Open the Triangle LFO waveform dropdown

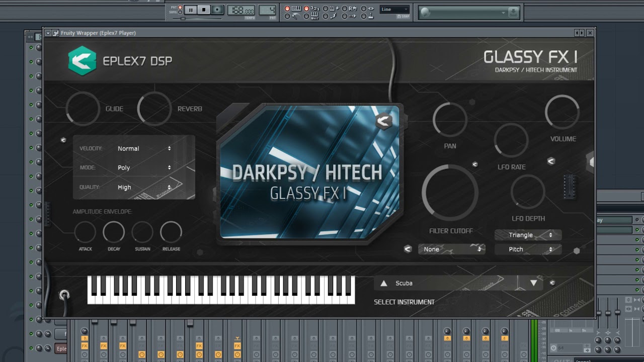[528, 235]
